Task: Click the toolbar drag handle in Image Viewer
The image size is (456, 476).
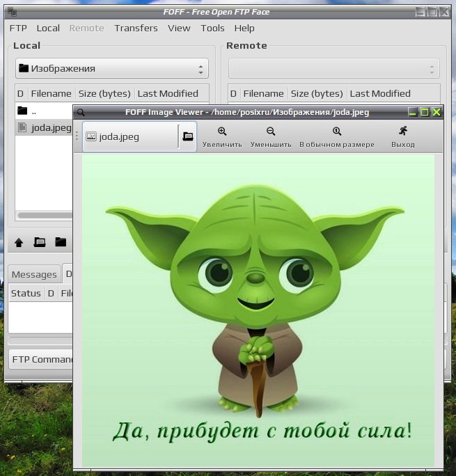Action: tap(77, 136)
